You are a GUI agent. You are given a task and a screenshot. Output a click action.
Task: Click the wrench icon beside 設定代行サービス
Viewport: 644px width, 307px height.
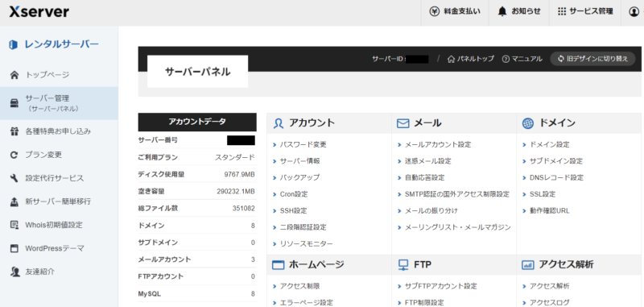tap(14, 178)
